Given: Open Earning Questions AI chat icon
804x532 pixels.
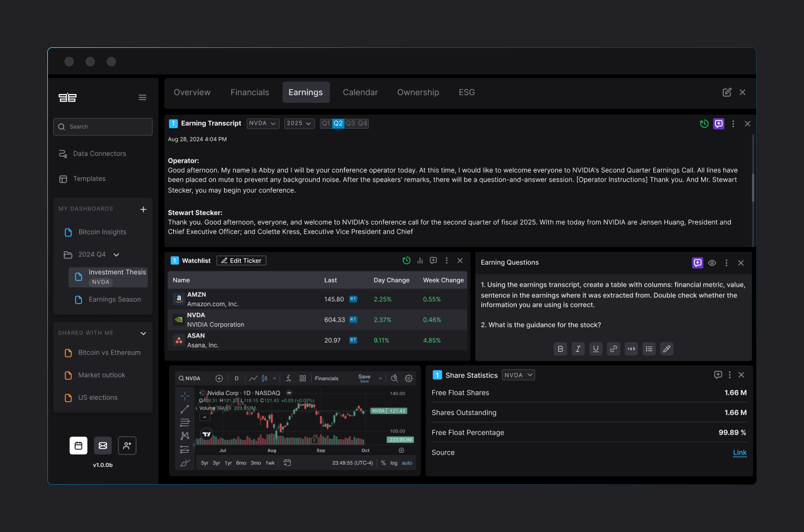Looking at the screenshot, I should (698, 263).
